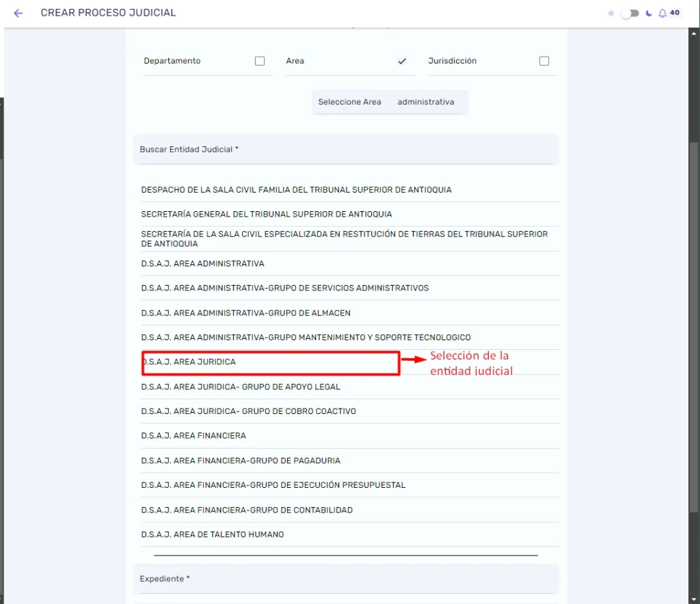700x604 pixels.
Task: Pick GRUPO MANTENIMIENTO Y SOPORTE TECNOLOGICO
Action: [350, 338]
